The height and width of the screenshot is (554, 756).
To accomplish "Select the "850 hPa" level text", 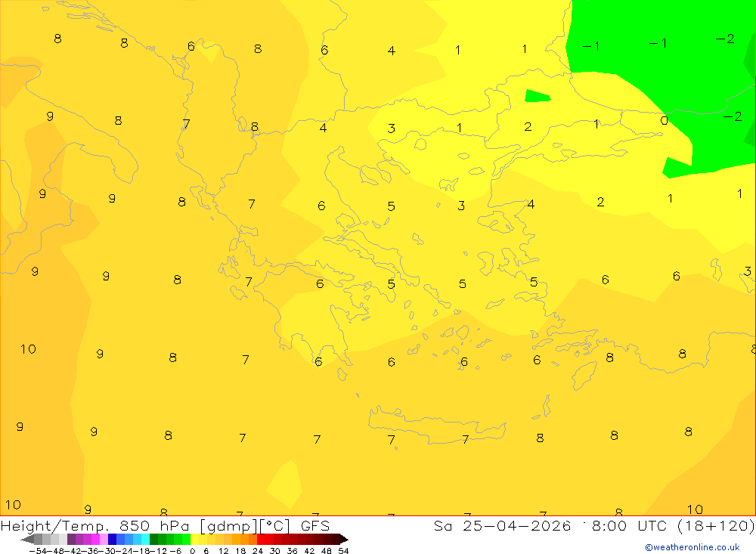I will (154, 526).
